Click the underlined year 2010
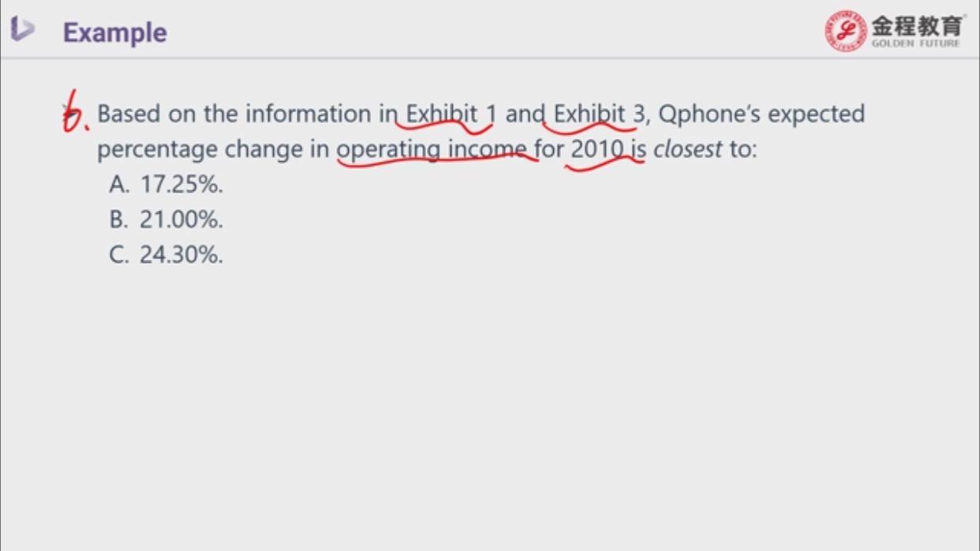 pyautogui.click(x=597, y=148)
